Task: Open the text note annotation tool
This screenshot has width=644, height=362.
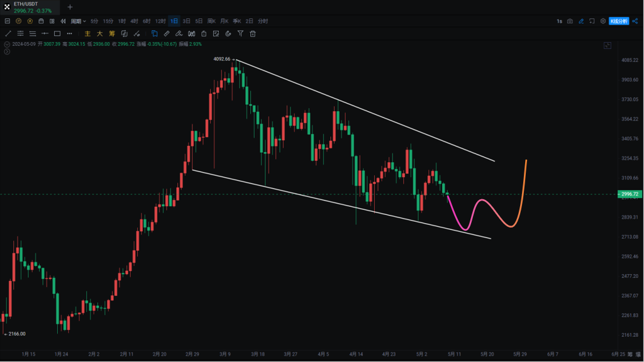Action: 216,34
